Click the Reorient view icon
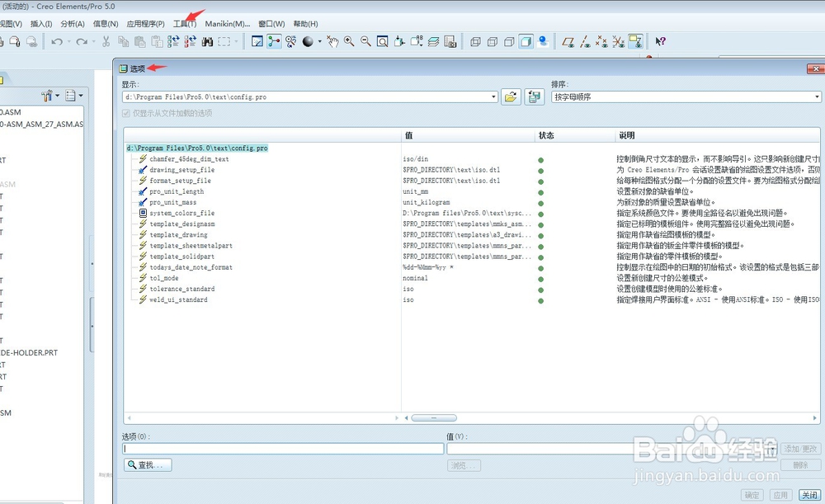This screenshot has height=504, width=825. (x=399, y=41)
